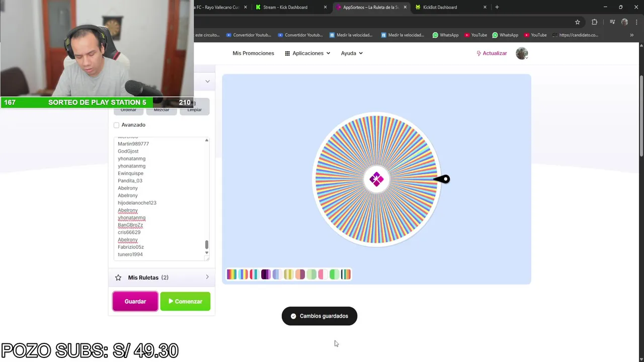Select the cyan-blue-yellow-red palette swatch
The image size is (644, 362).
(x=243, y=275)
